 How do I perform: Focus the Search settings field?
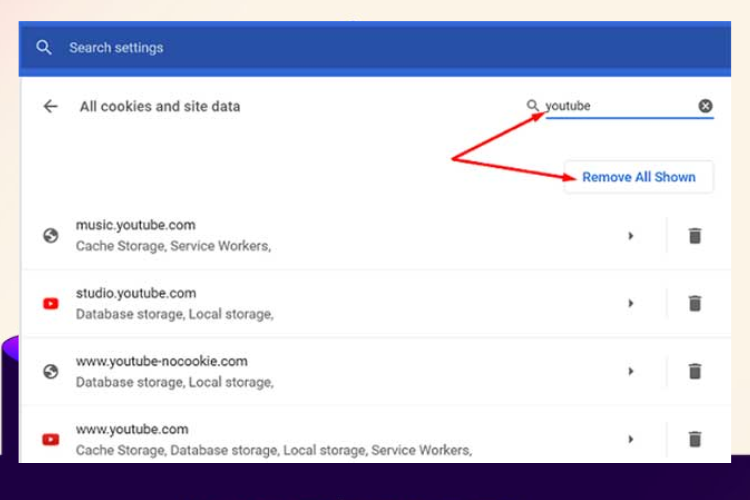point(375,47)
